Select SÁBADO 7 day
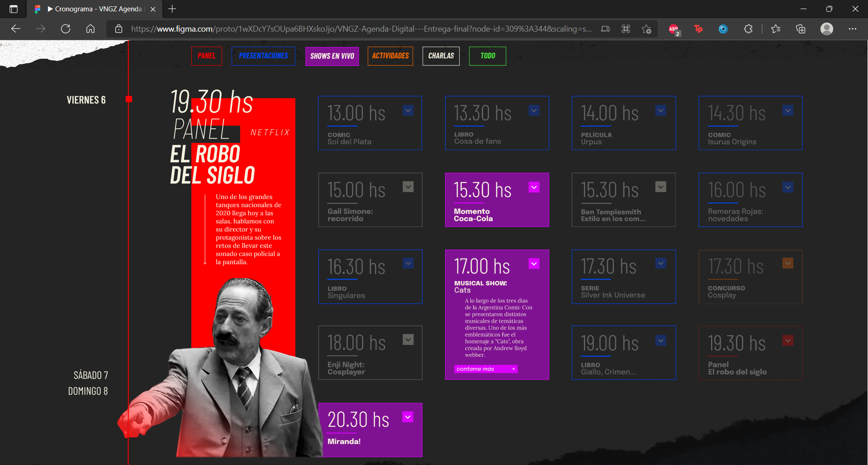The height and width of the screenshot is (465, 868). [91, 375]
